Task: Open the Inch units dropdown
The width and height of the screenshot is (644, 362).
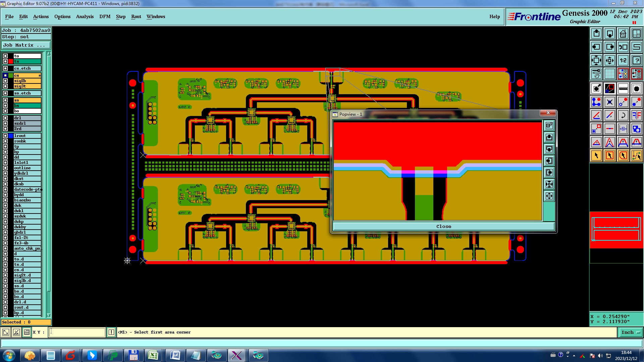Action: pyautogui.click(x=631, y=332)
